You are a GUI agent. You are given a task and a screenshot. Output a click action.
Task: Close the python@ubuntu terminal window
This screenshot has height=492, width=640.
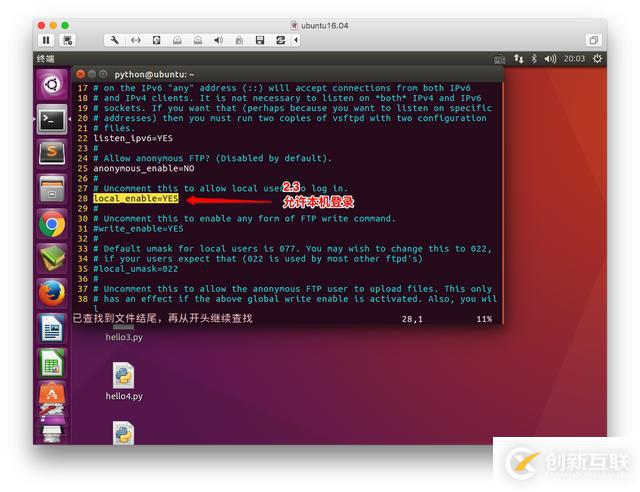pyautogui.click(x=80, y=74)
